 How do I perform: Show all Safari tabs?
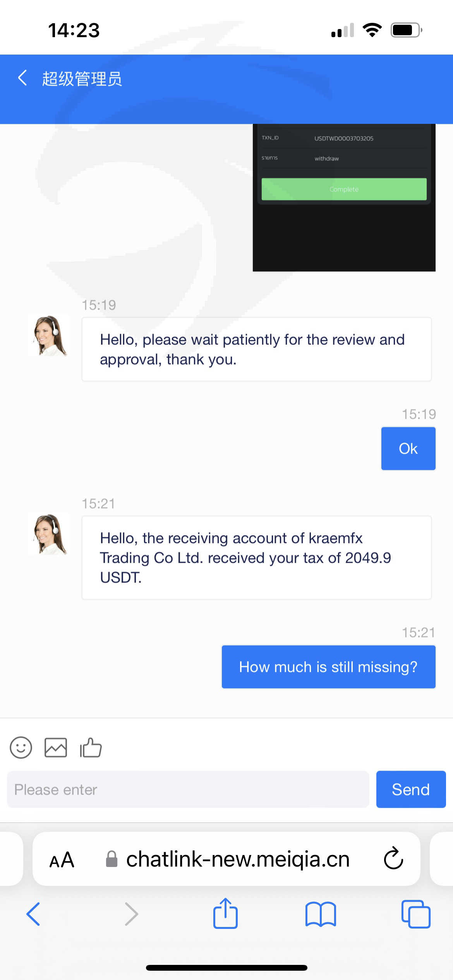click(416, 914)
